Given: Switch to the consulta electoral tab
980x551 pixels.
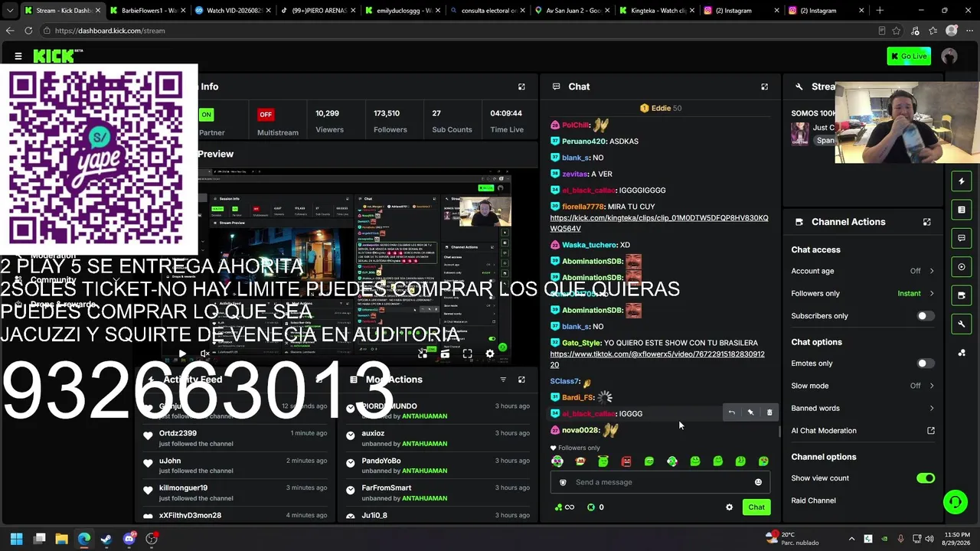Looking at the screenshot, I should click(486, 11).
